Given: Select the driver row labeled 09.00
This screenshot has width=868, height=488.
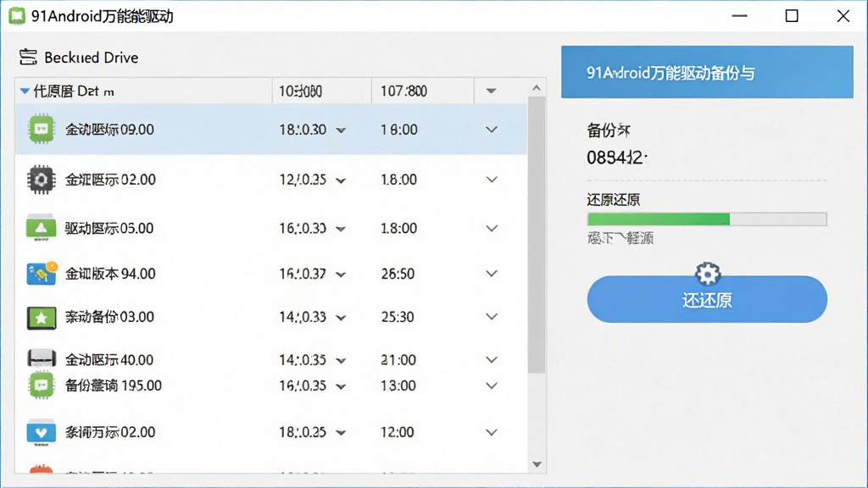Looking at the screenshot, I should click(x=271, y=129).
